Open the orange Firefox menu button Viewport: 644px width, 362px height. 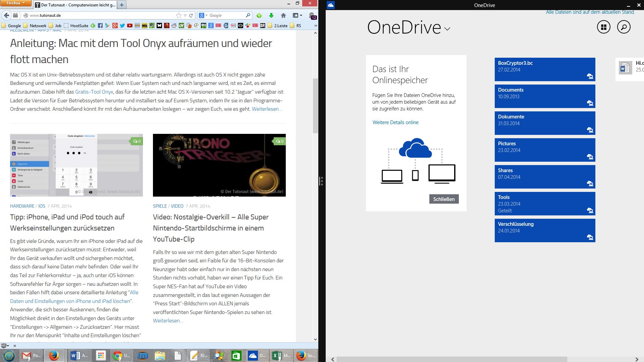[16, 3]
